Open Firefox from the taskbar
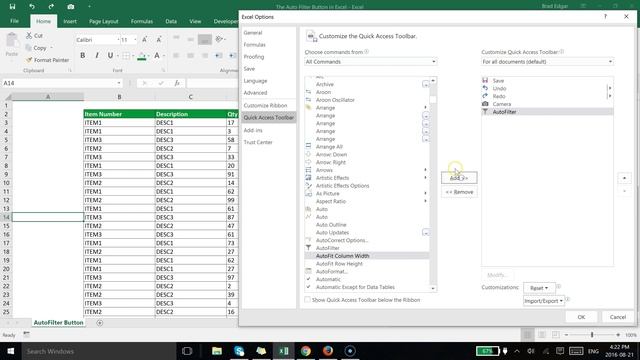 click(x=328, y=351)
